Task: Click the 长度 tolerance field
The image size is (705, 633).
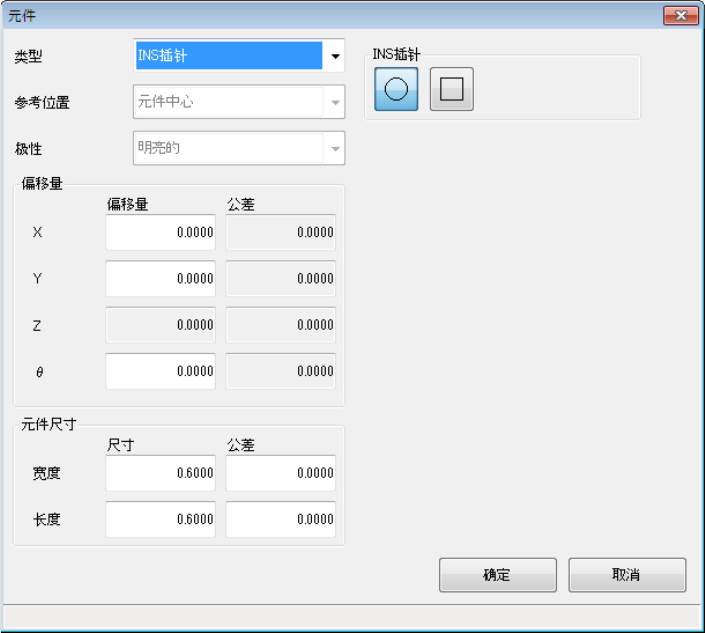Action: click(x=281, y=519)
